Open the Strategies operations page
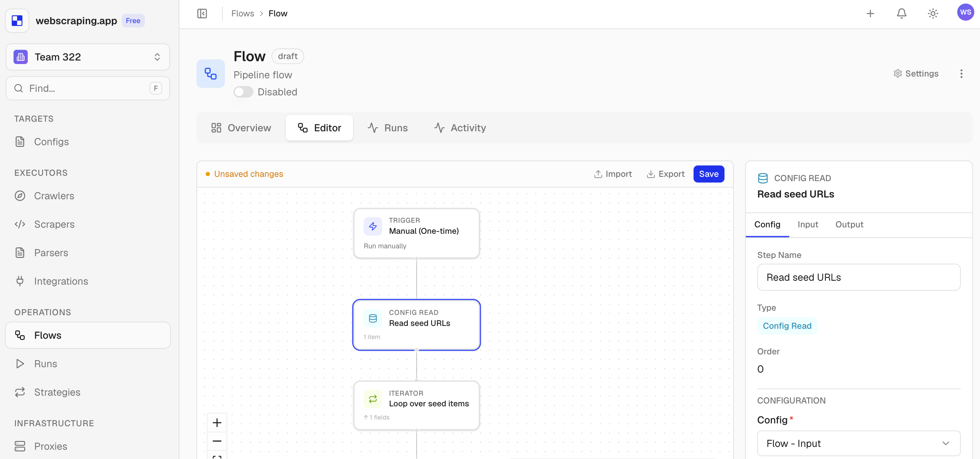980x459 pixels. pyautogui.click(x=57, y=392)
